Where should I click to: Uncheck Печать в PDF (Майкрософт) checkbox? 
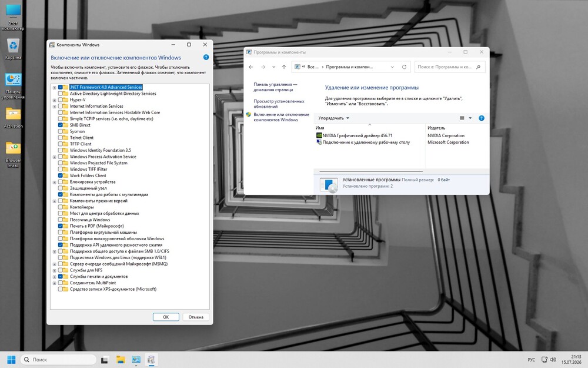[60, 226]
